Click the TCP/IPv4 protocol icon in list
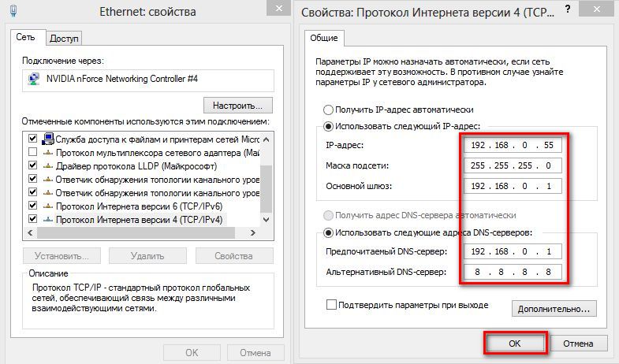Image resolution: width=619 pixels, height=364 pixels. [x=48, y=220]
